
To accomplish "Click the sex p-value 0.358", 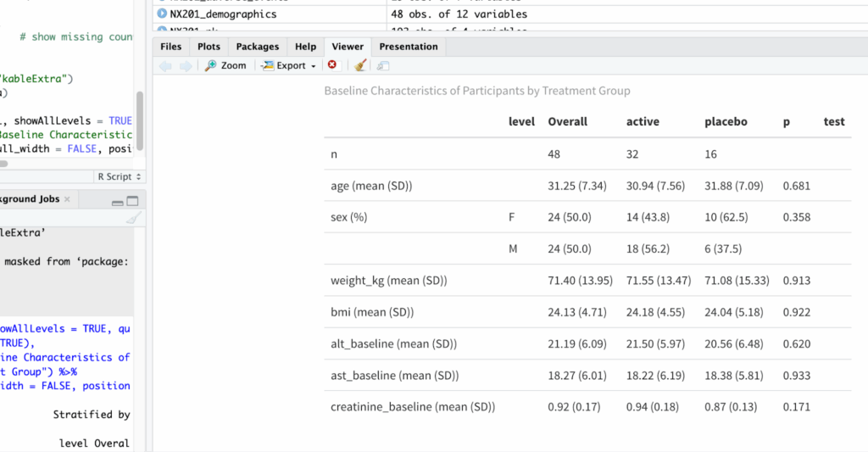I will (x=797, y=217).
